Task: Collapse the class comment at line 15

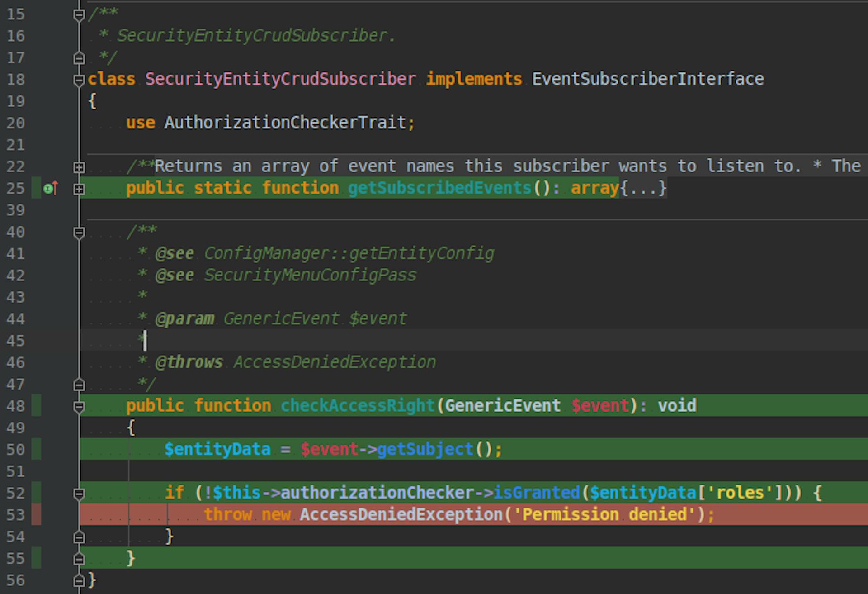Action: click(79, 15)
